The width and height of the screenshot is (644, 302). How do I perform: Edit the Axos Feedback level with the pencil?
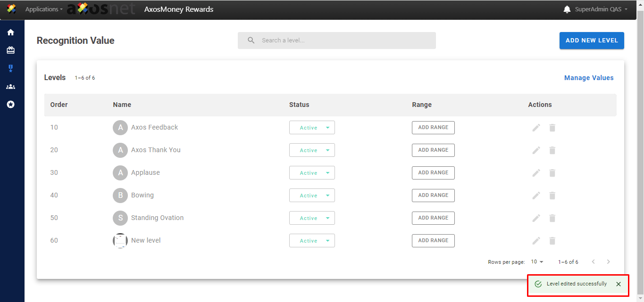click(536, 128)
